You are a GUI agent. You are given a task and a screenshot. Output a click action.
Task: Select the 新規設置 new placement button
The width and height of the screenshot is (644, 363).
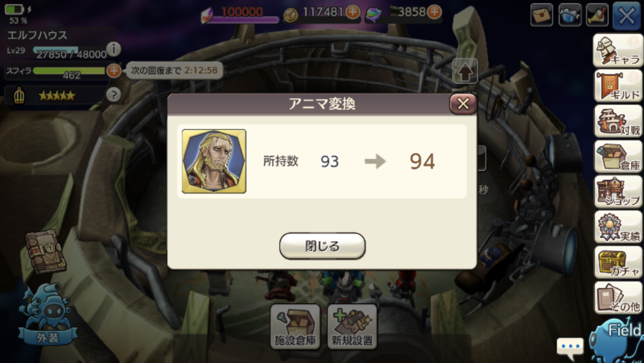click(352, 327)
